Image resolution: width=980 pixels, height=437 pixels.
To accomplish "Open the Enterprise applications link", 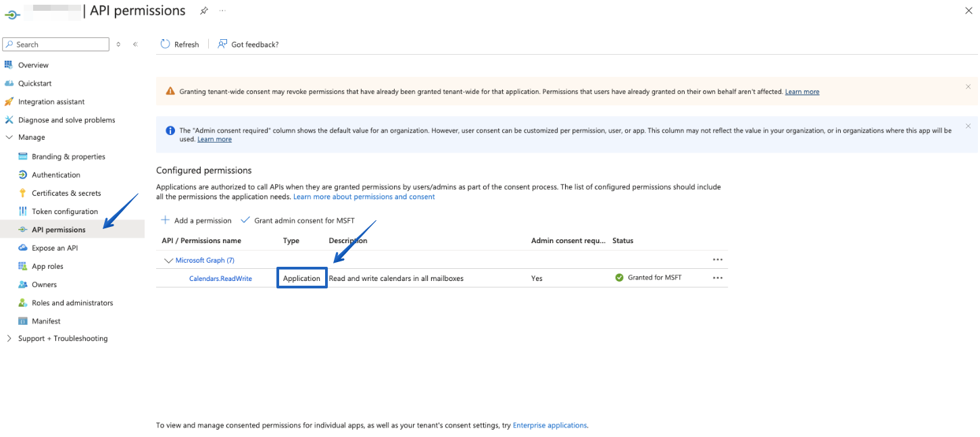I will click(549, 425).
